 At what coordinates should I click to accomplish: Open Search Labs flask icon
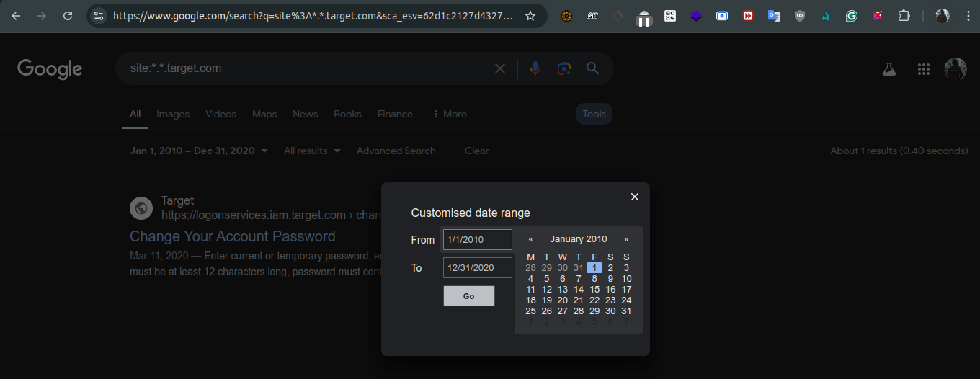click(x=888, y=69)
